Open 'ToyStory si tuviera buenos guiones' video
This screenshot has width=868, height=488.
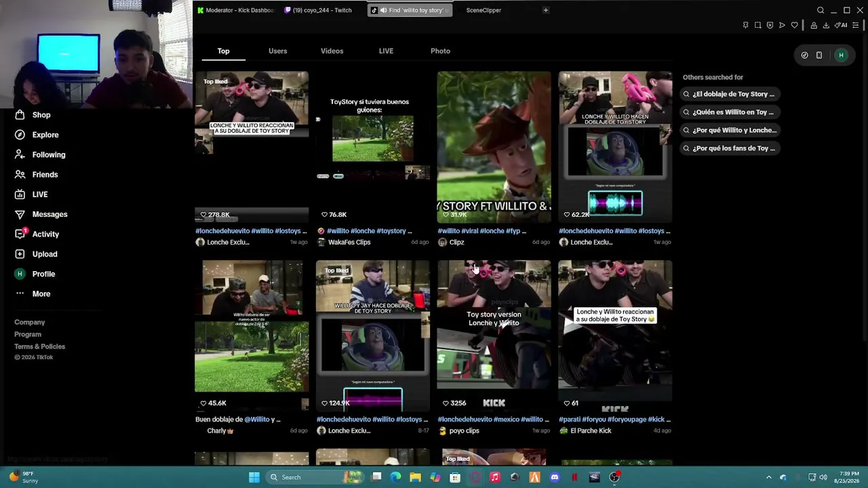point(372,147)
